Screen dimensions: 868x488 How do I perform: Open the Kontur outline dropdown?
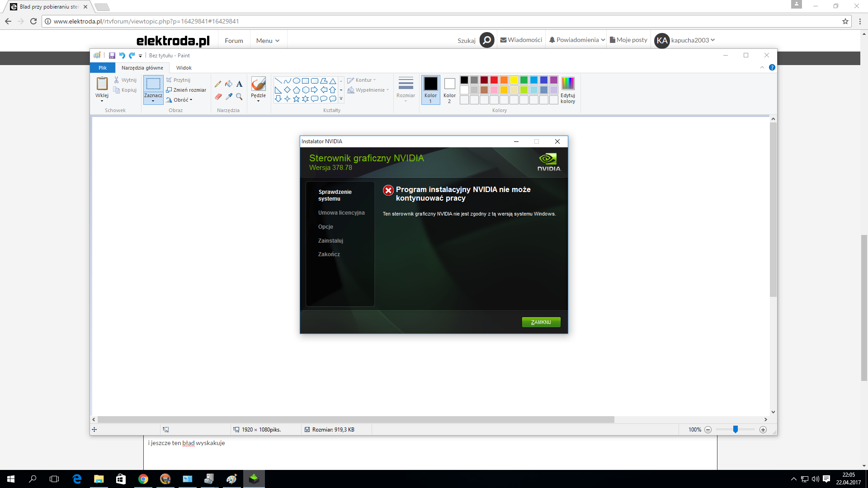[362, 80]
